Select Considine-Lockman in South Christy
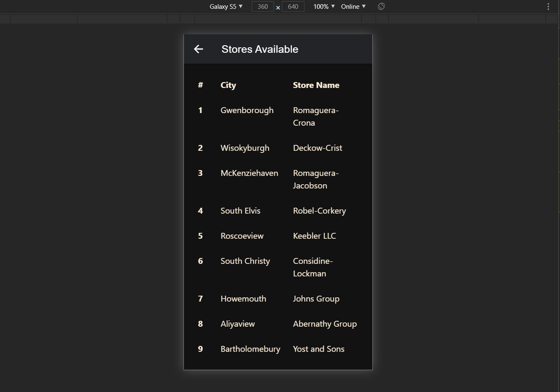 [313, 267]
